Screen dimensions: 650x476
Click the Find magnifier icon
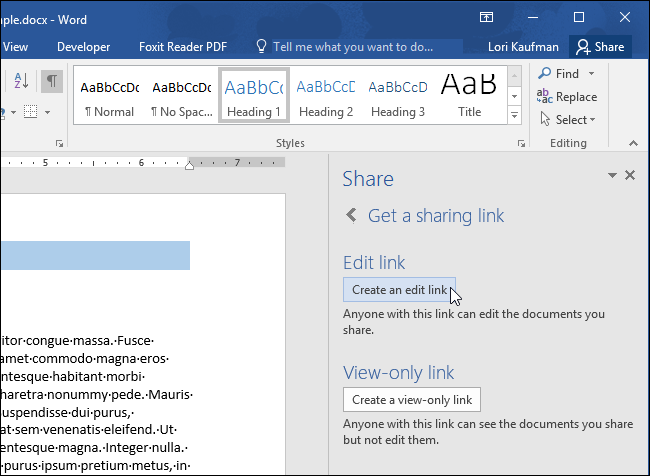click(x=544, y=74)
